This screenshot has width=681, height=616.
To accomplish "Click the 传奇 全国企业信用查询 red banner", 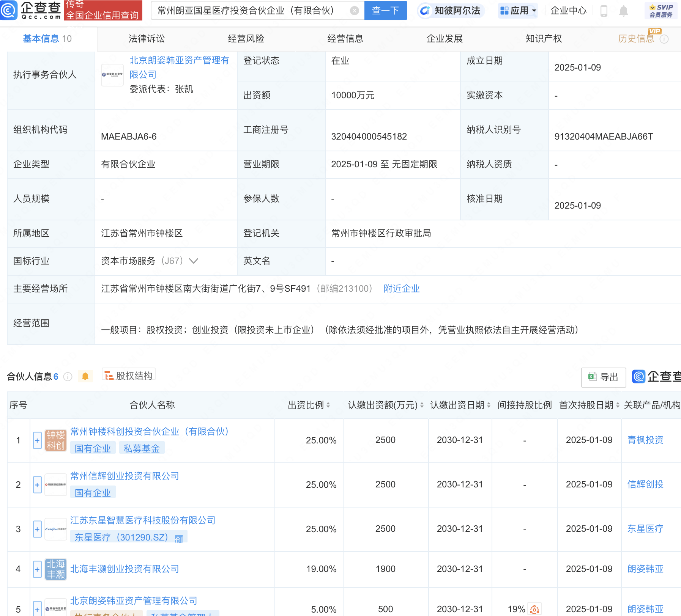I will [x=103, y=10].
